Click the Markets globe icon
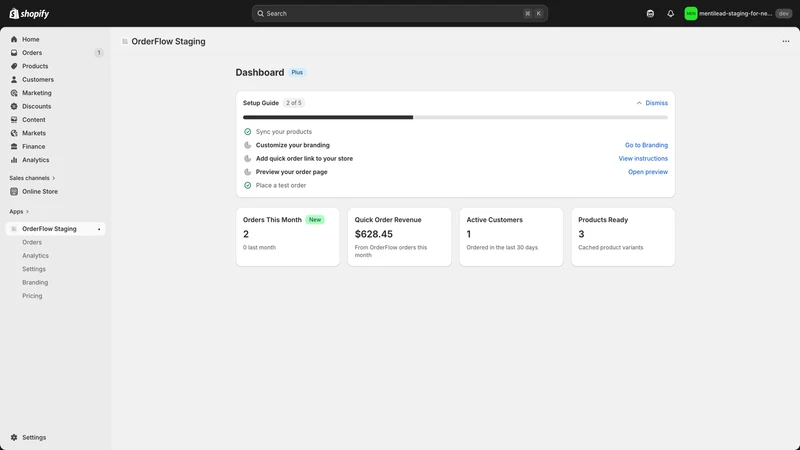 [x=14, y=133]
